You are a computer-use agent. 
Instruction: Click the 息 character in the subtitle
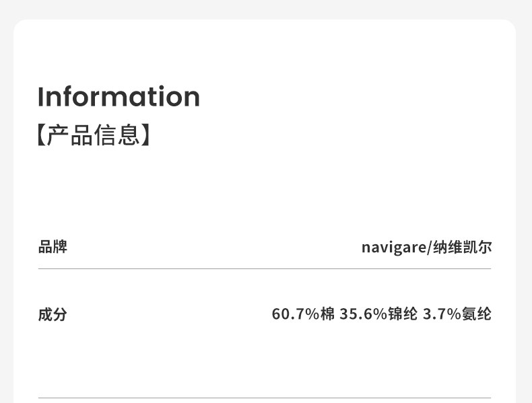click(131, 135)
